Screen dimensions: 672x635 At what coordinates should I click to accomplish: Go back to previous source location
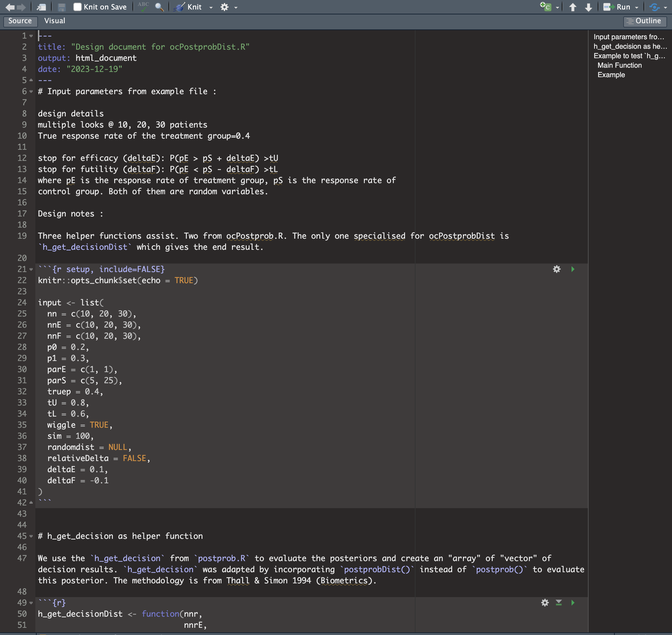[x=10, y=7]
